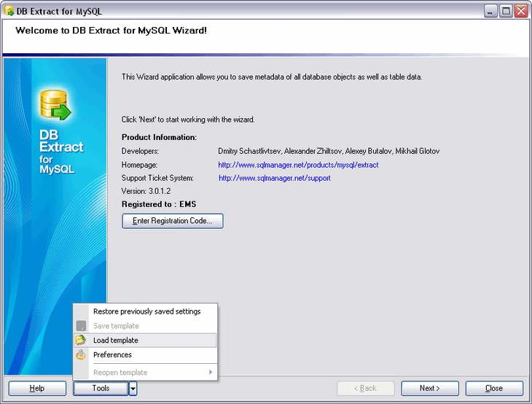Maximize the DB Extract window
Screen dimensions: 532x404
click(x=506, y=11)
